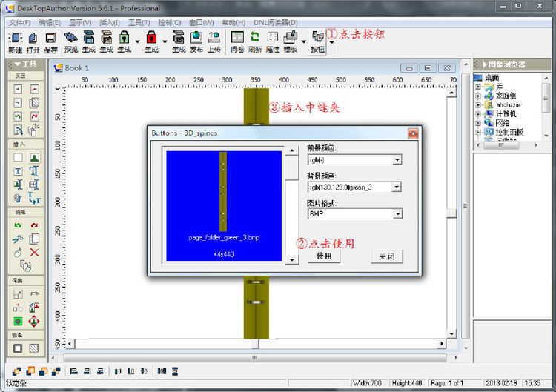
Task: Open the 图片格式 BMP format dropdown
Action: [398, 213]
